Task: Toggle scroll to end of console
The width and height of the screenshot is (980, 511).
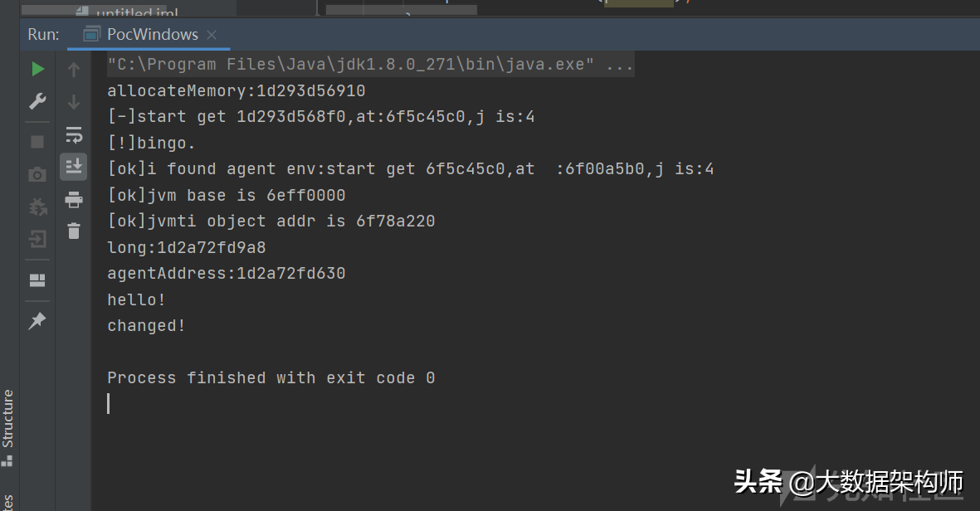Action: pyautogui.click(x=74, y=166)
